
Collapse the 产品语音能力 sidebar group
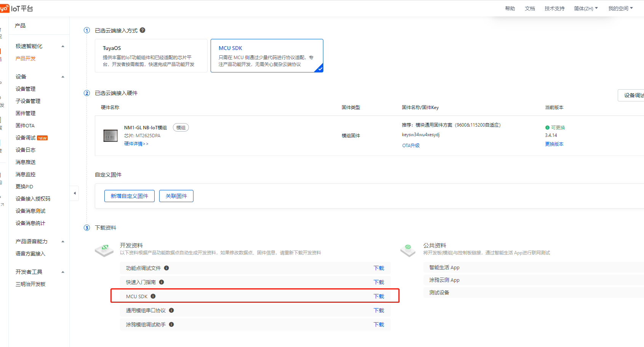click(x=63, y=241)
